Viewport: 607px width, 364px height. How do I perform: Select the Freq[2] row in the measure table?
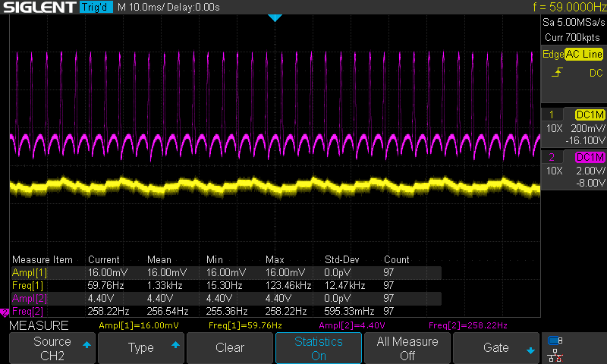point(29,312)
